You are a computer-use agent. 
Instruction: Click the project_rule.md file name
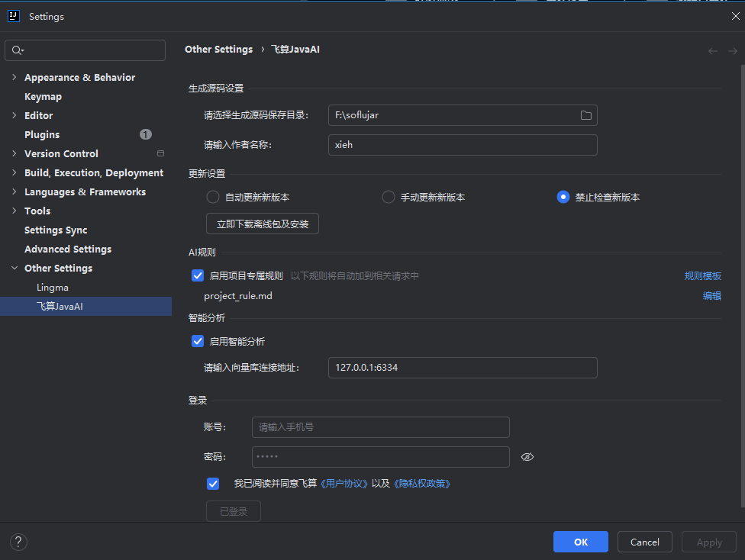(x=238, y=296)
